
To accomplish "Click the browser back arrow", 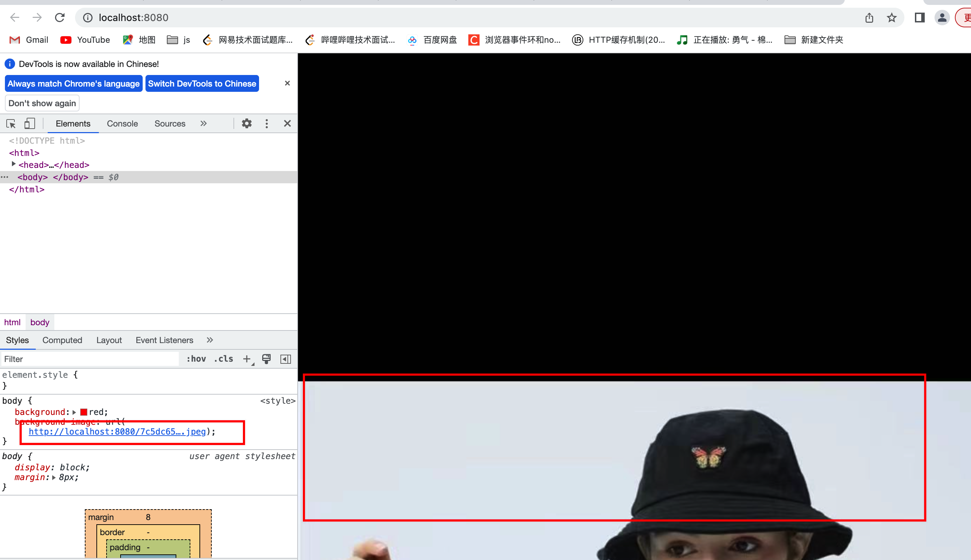I will point(15,18).
